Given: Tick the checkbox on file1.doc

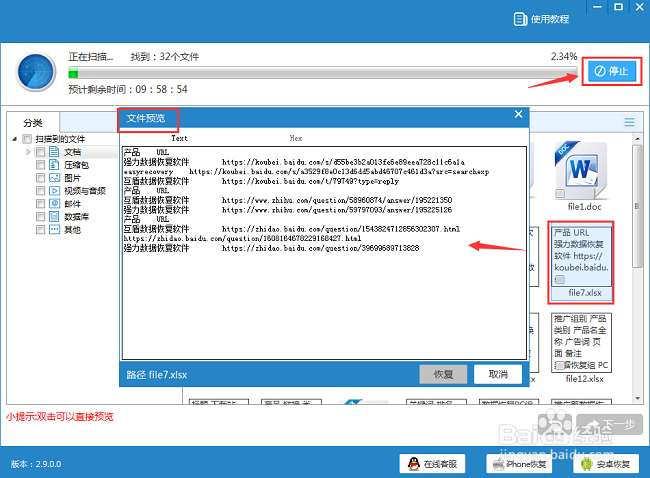Looking at the screenshot, I should pyautogui.click(x=560, y=194).
